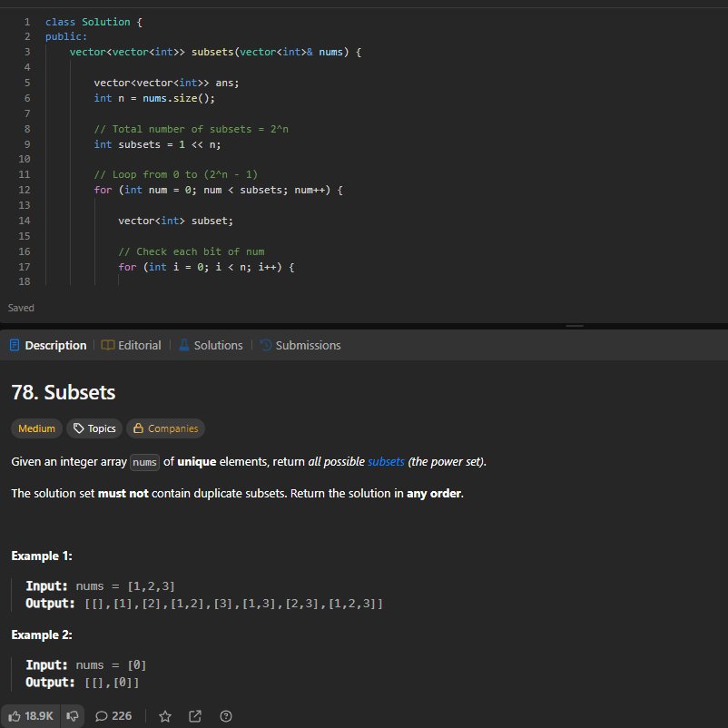The width and height of the screenshot is (728, 728).
Task: Click Example 1 output list of subsets
Action: pyautogui.click(x=234, y=604)
